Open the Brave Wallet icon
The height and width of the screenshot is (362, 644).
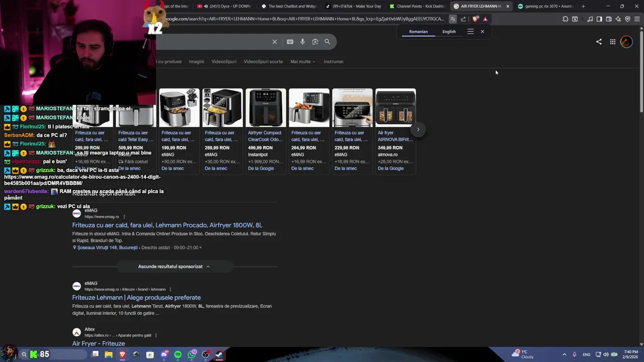(609, 19)
